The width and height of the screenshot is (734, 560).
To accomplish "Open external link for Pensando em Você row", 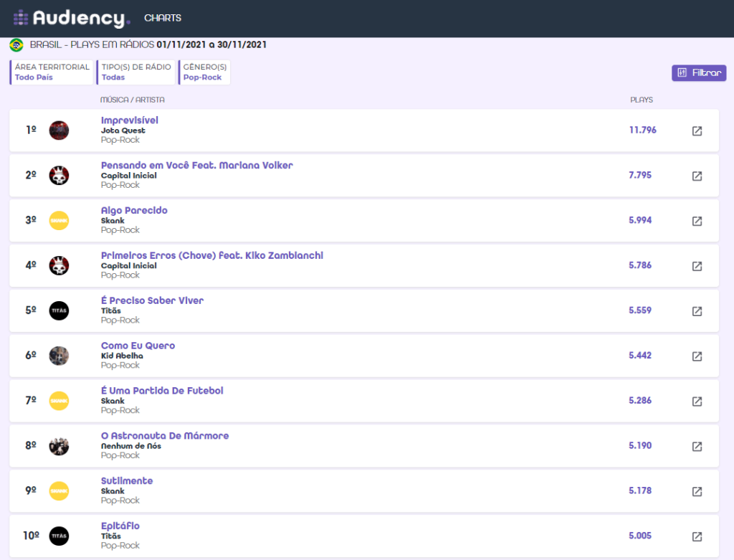I will point(697,176).
